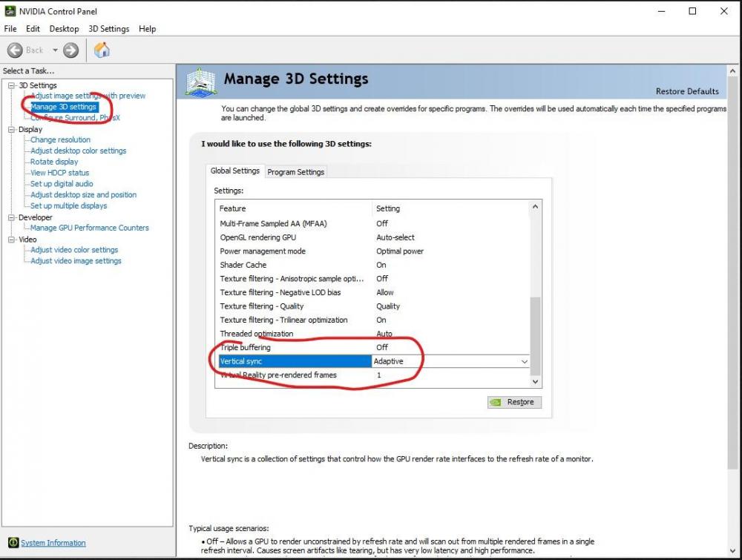Select Texture filtering - Negative LOD bias row
The width and height of the screenshot is (742, 560).
click(x=373, y=292)
